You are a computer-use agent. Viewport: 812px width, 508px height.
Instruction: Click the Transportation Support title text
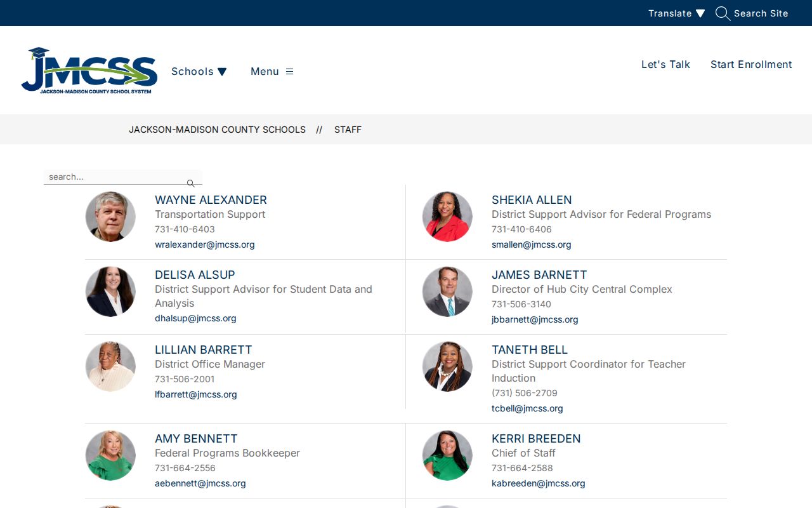click(210, 215)
